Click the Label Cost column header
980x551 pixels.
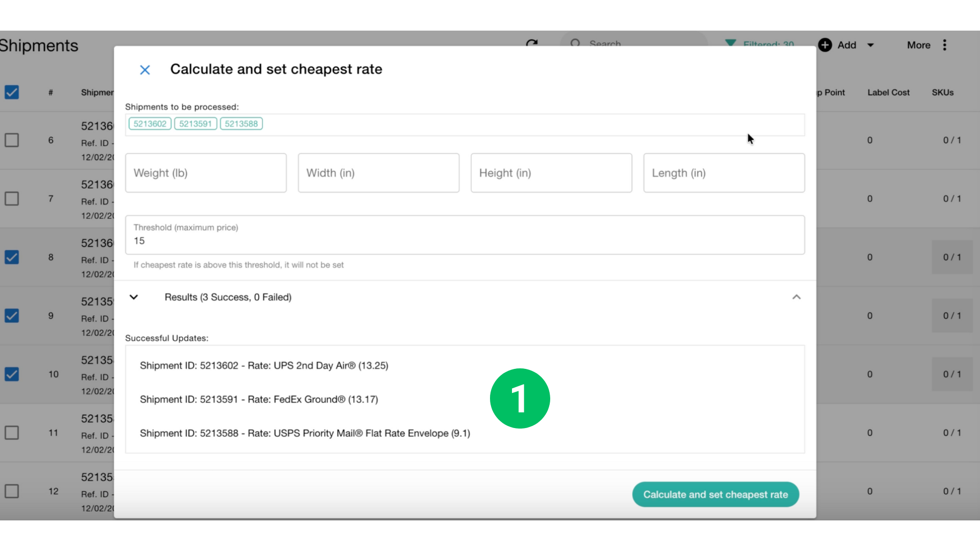coord(888,92)
